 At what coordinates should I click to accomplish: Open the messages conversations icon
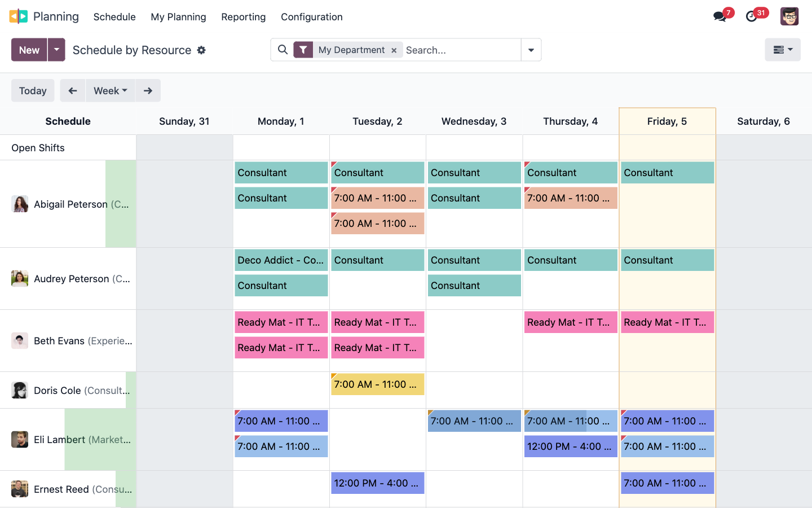(x=720, y=16)
